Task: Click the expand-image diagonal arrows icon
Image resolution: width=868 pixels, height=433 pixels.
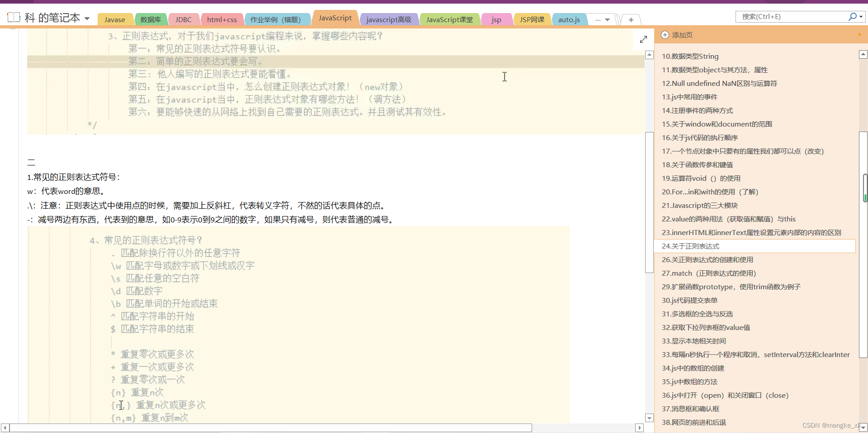Action: click(643, 39)
